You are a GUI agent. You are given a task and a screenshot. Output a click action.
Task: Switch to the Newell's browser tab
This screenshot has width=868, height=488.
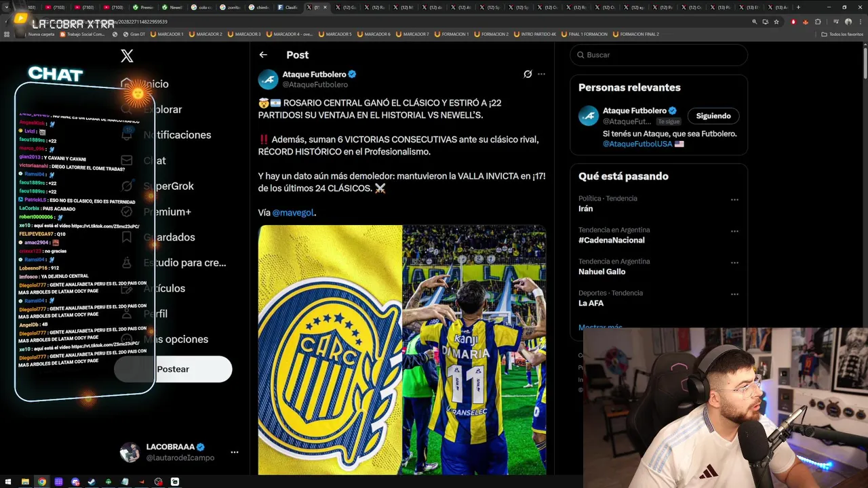[172, 7]
